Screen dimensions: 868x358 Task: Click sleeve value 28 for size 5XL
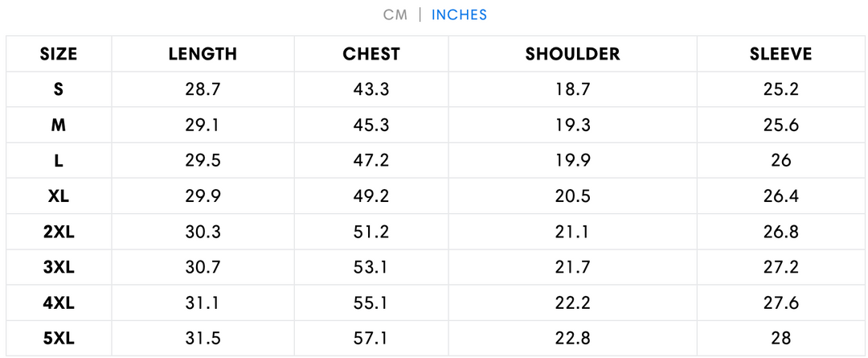[x=780, y=338]
